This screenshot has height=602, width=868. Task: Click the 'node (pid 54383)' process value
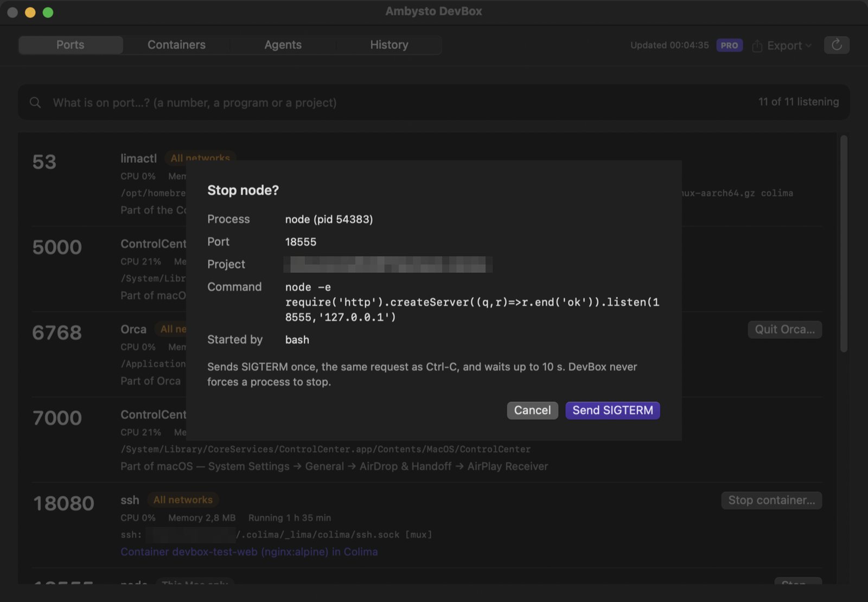coord(329,219)
